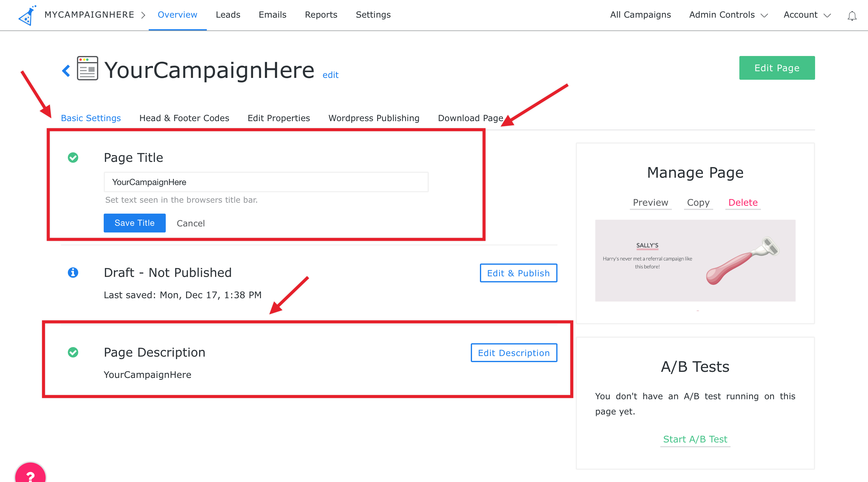Click the green checkmark next to Page Description
868x482 pixels.
coord(73,352)
